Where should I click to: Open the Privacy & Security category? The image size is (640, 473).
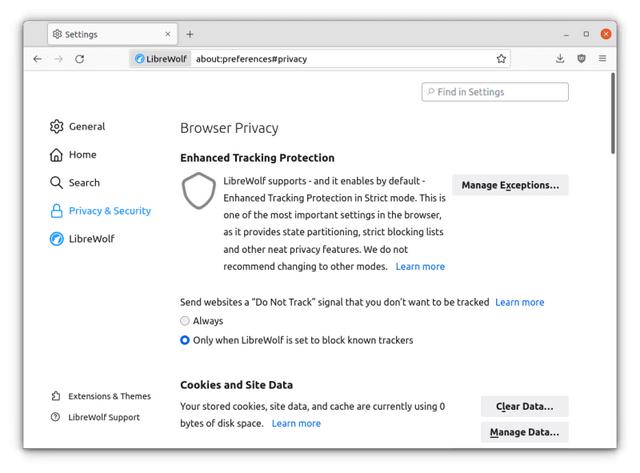(100, 211)
